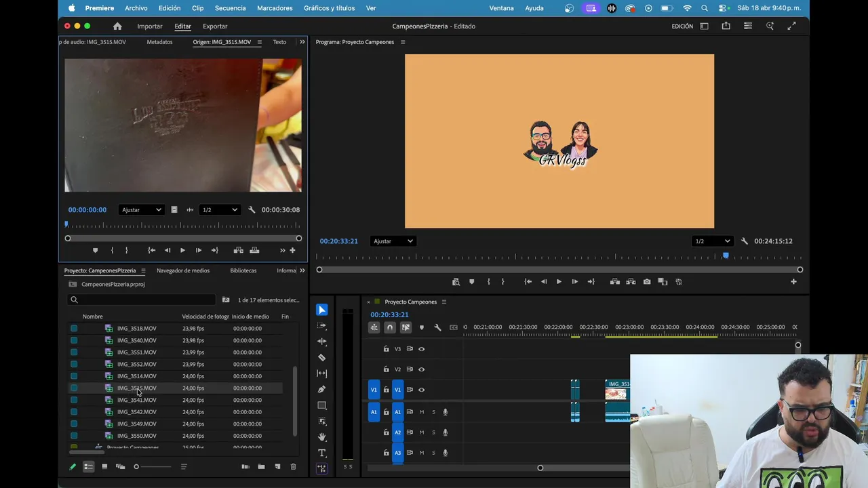The height and width of the screenshot is (488, 868).
Task: Open Source monitor 1/2 resolution dropdown
Action: point(219,210)
